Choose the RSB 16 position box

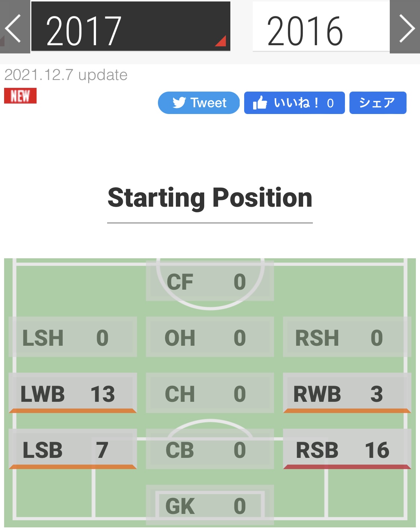click(x=347, y=449)
